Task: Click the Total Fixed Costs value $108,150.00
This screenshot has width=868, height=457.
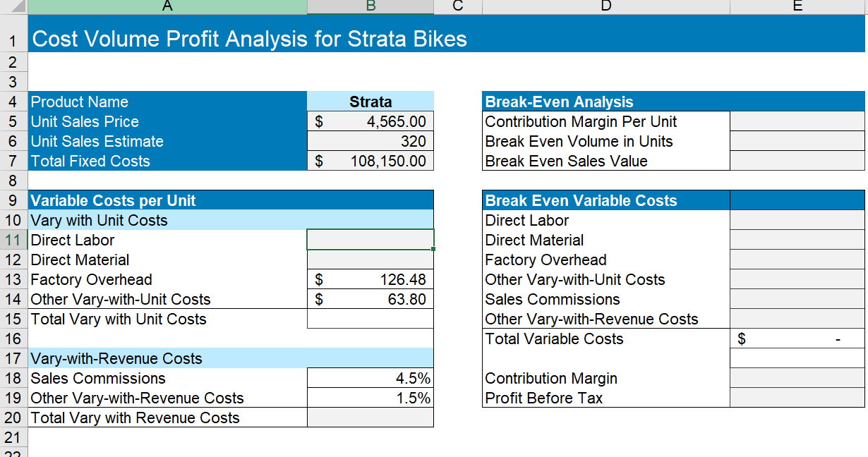Action: (x=370, y=161)
